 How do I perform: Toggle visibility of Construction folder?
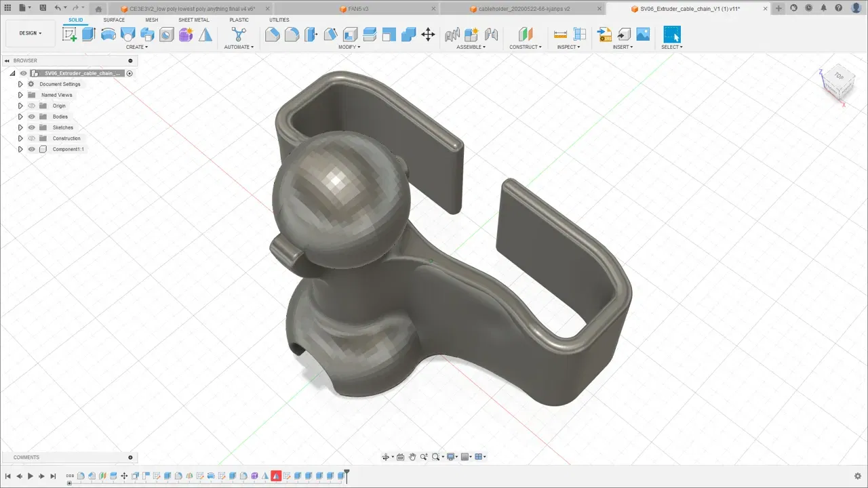point(31,138)
